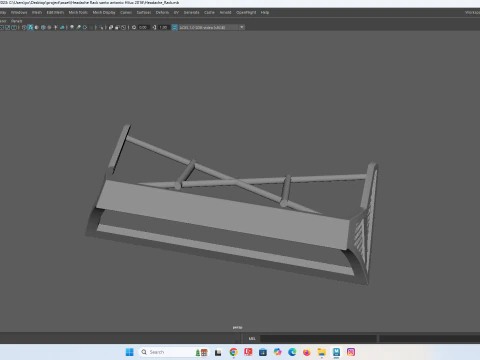
Task: Click the command line input field
Action: click(x=318, y=339)
